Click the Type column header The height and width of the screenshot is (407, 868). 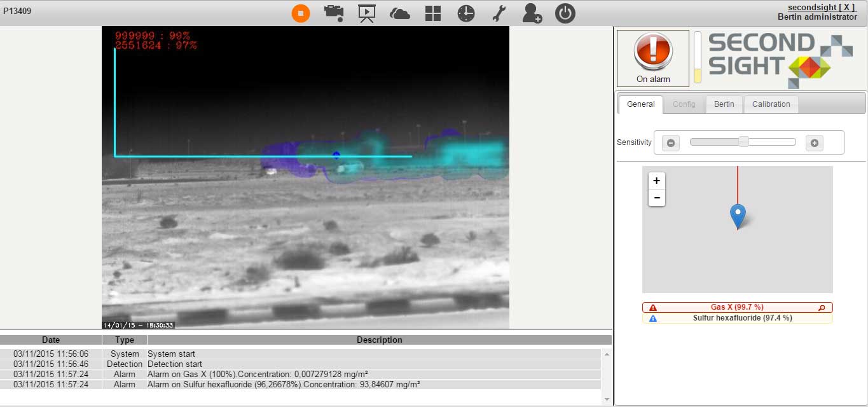(x=125, y=340)
